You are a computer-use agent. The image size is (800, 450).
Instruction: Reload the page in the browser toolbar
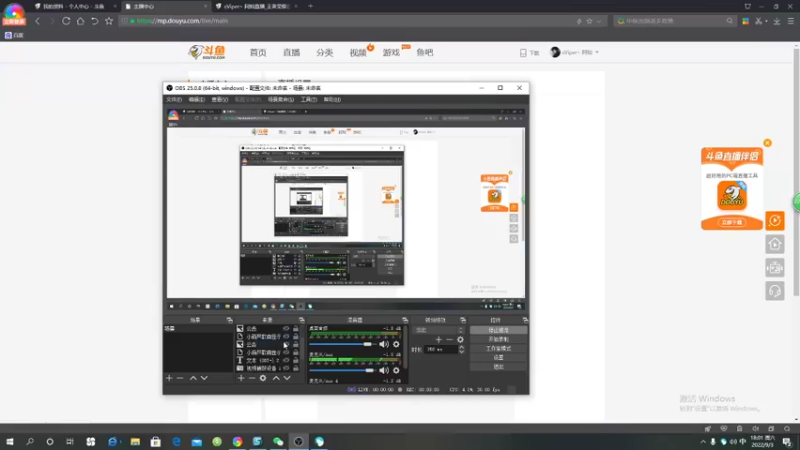point(66,21)
